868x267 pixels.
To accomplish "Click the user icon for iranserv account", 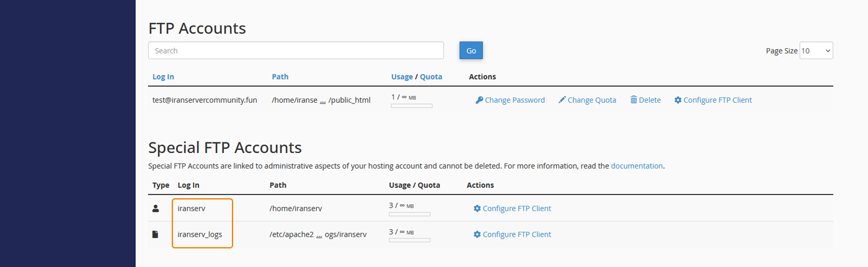I will (156, 209).
